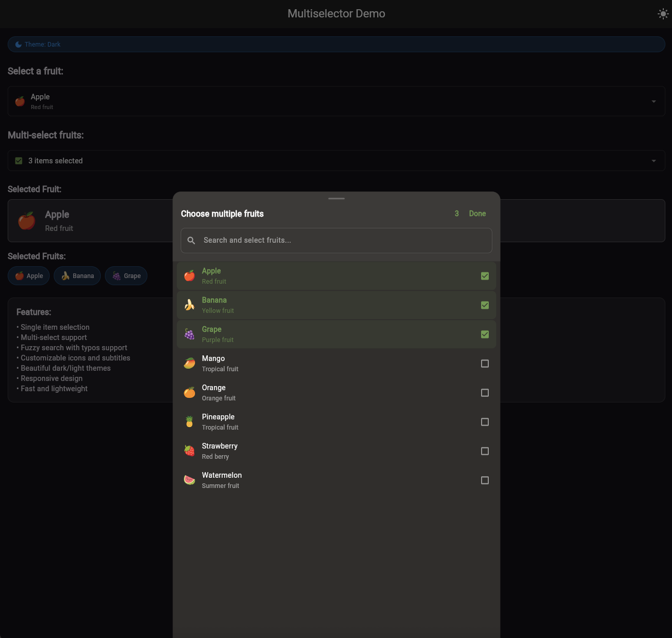Uncheck the Apple checkbox
672x638 pixels.
(x=485, y=276)
